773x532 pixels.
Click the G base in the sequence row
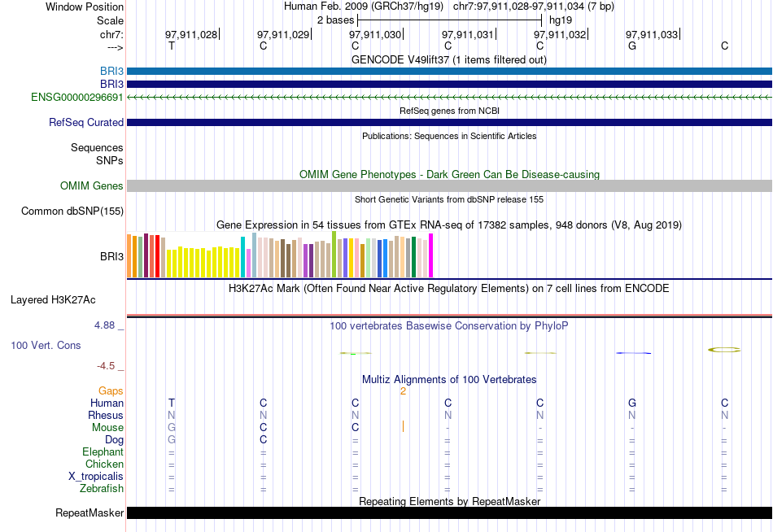(632, 46)
